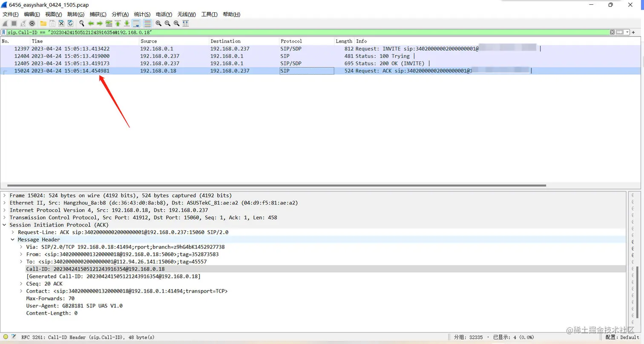Jump to the last packet

[127, 23]
